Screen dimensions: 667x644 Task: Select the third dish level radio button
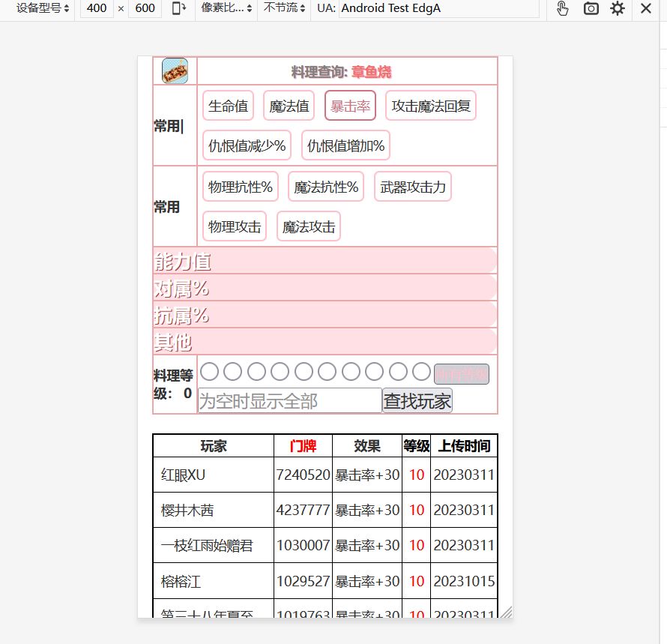(x=256, y=372)
